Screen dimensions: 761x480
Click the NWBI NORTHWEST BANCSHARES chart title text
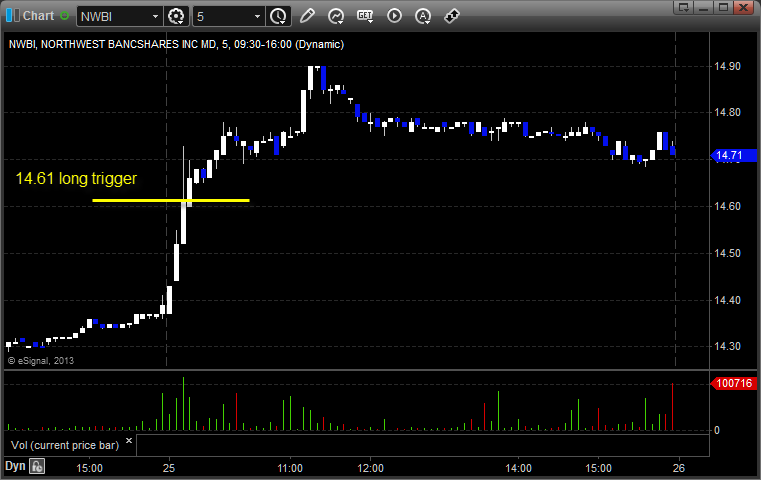176,44
